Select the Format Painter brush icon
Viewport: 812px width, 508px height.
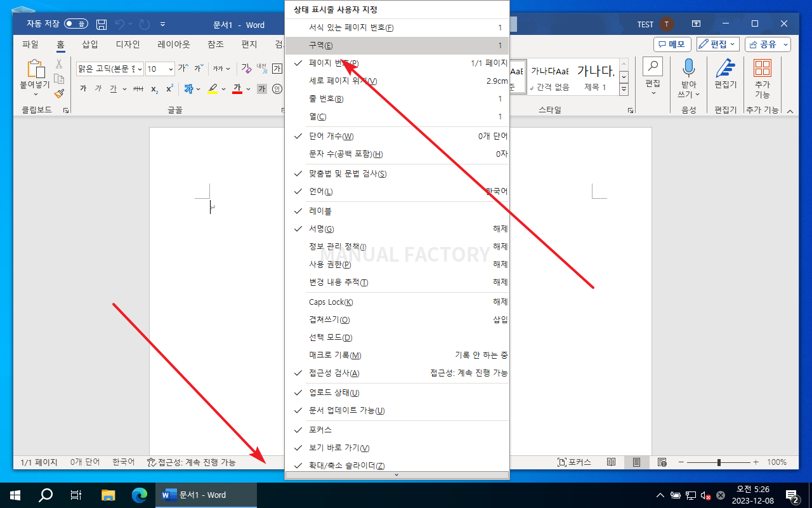[59, 93]
